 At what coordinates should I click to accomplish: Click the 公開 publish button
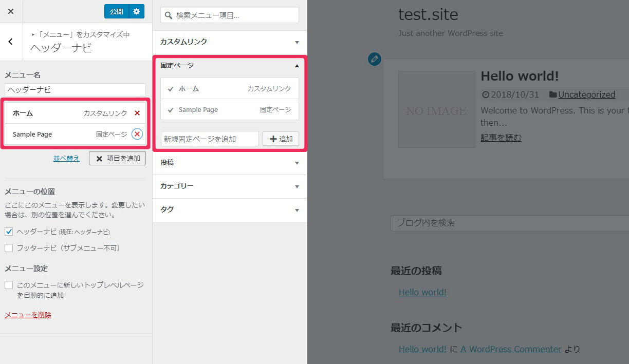116,11
